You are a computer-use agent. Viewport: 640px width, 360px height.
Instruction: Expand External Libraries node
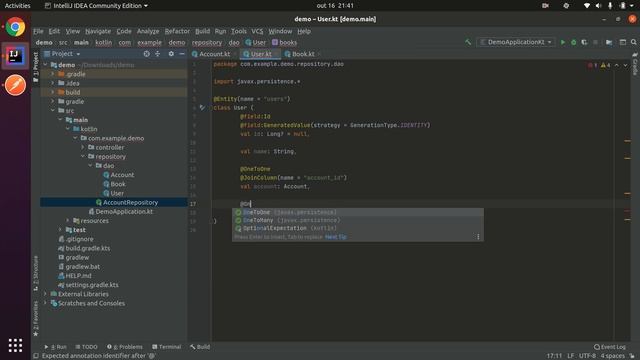tap(45, 294)
